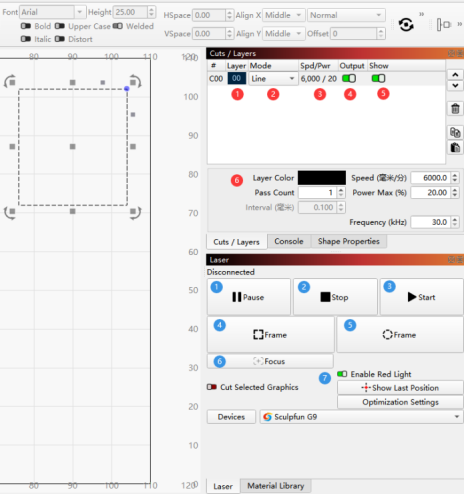
Task: Click the trash delete layer icon
Action: 455,109
